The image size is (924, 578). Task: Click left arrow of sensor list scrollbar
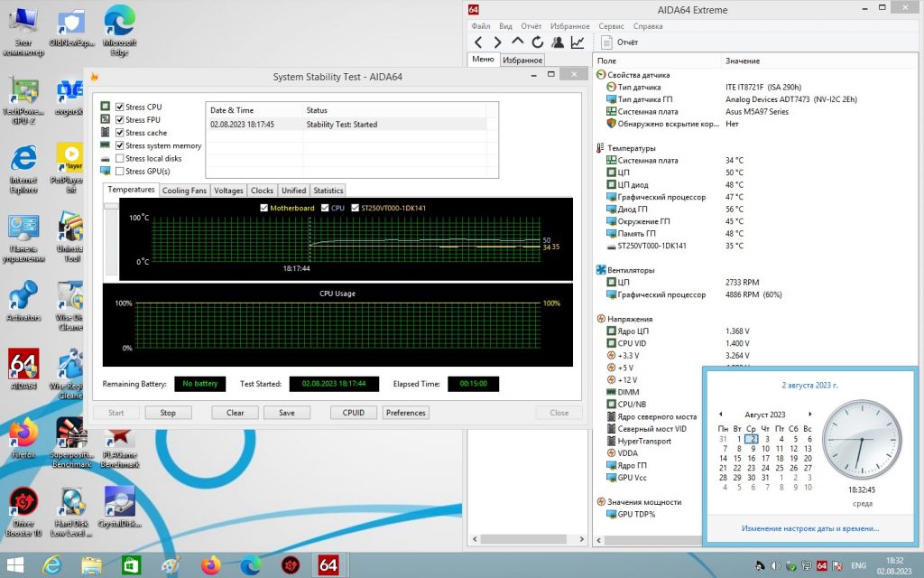[x=599, y=540]
